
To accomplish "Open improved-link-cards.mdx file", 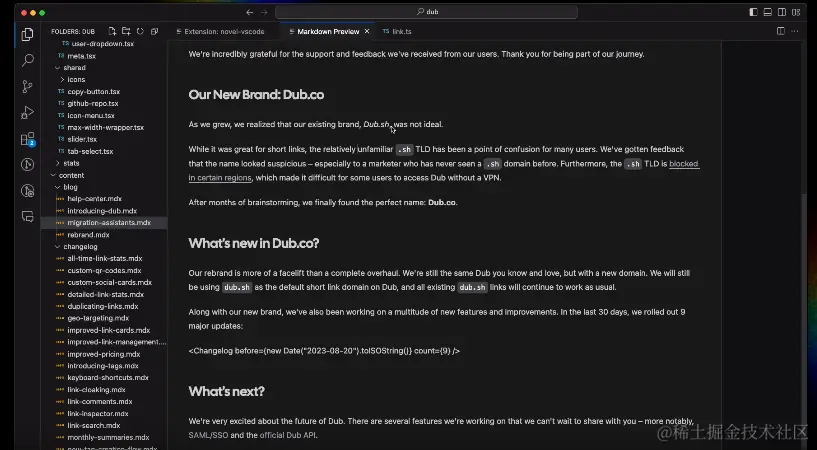I will pyautogui.click(x=108, y=330).
